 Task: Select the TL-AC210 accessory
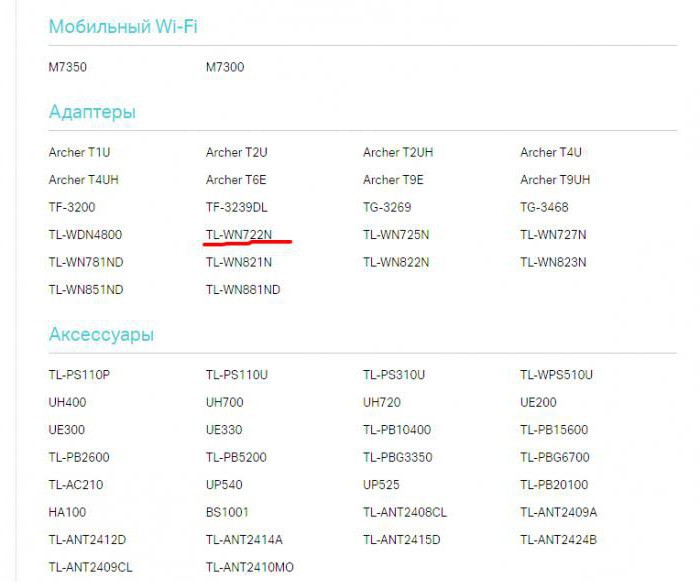tap(76, 485)
